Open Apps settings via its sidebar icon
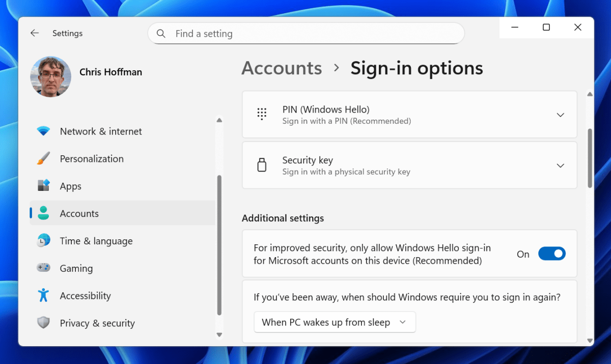 [x=44, y=186]
